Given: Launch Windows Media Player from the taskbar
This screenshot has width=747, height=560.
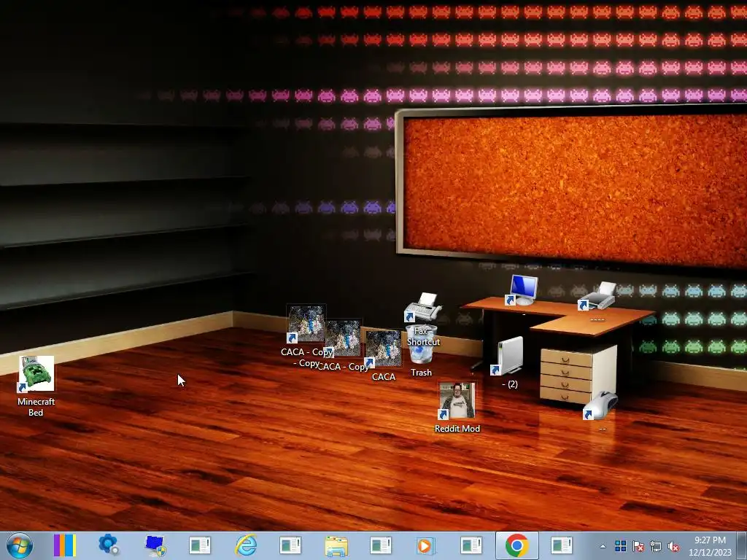Looking at the screenshot, I should click(x=425, y=545).
